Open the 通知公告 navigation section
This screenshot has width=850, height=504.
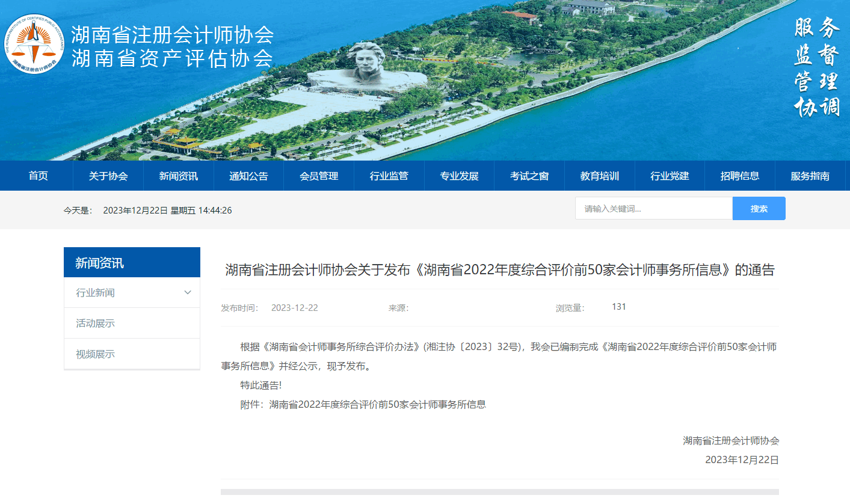coord(248,176)
